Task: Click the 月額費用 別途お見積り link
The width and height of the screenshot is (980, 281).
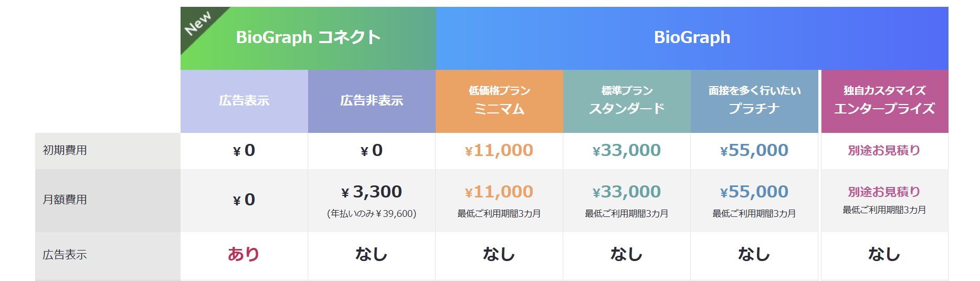Action: 884,192
